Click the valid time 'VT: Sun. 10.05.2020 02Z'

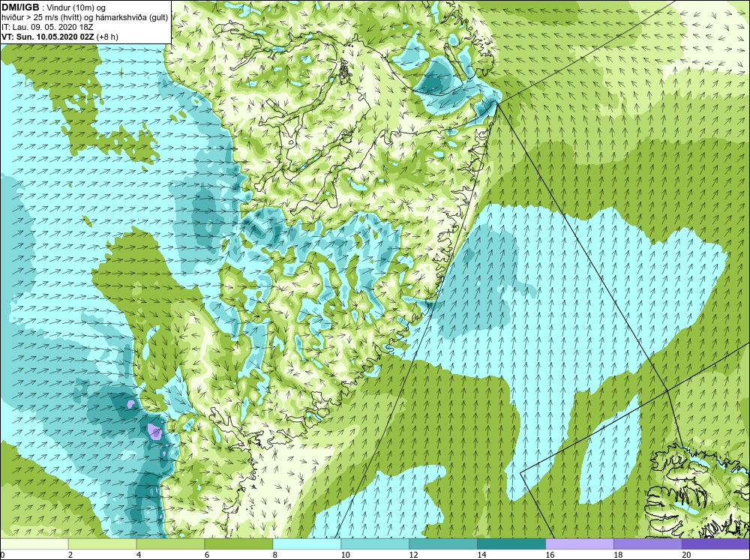(48, 36)
